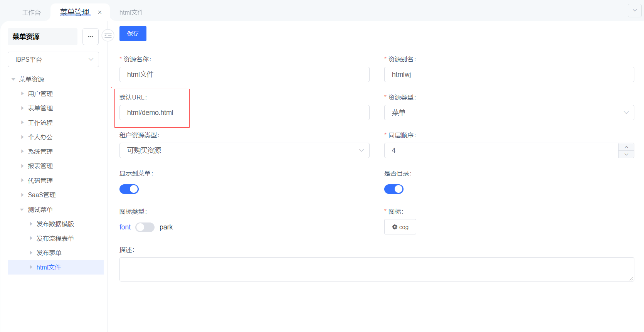Switch to the 工作台 tab
The image size is (644, 332).
[x=31, y=12]
